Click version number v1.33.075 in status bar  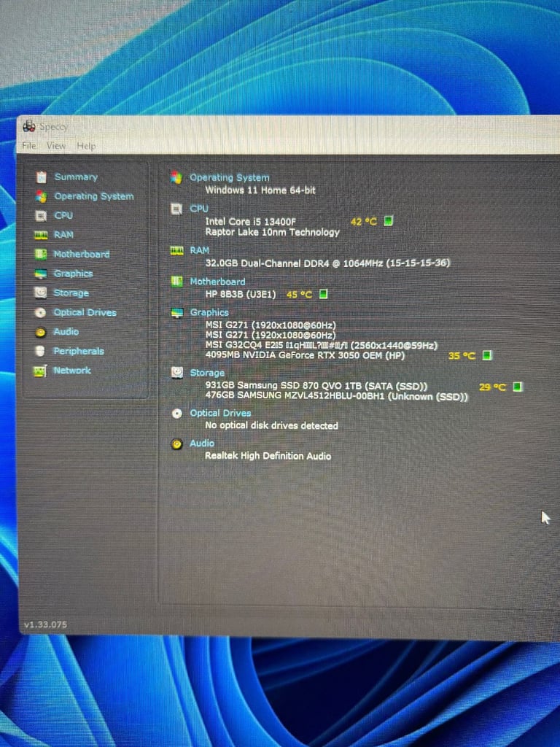coord(45,624)
